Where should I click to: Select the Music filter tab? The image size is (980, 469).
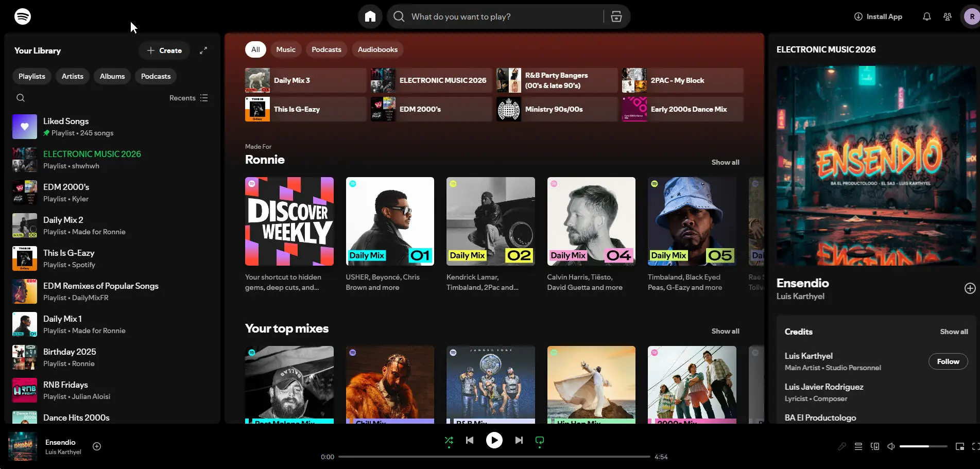[286, 49]
